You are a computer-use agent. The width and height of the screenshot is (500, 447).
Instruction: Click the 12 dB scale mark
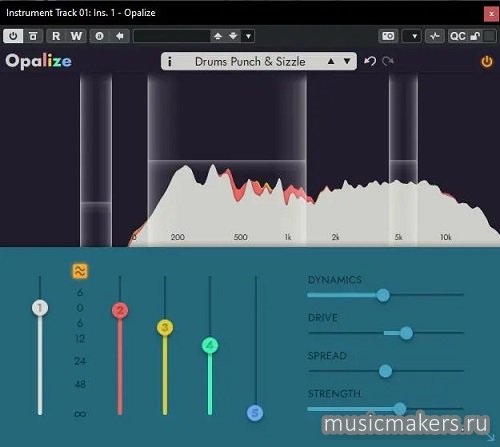coord(80,339)
